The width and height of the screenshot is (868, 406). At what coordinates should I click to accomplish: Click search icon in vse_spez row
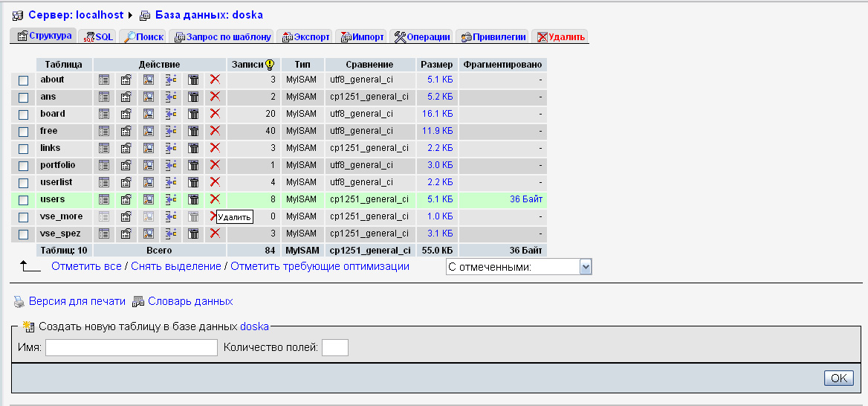pos(149,233)
